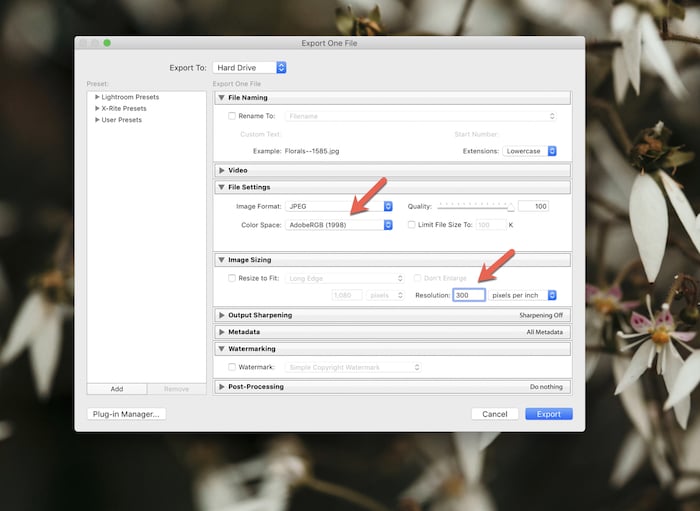Image resolution: width=700 pixels, height=511 pixels.
Task: Open the pixels unit dropdown
Action: (385, 295)
